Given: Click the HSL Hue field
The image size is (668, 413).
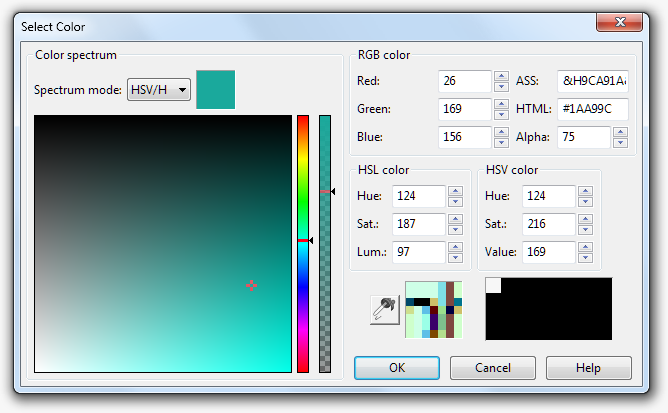Looking at the screenshot, I should pyautogui.click(x=419, y=196).
